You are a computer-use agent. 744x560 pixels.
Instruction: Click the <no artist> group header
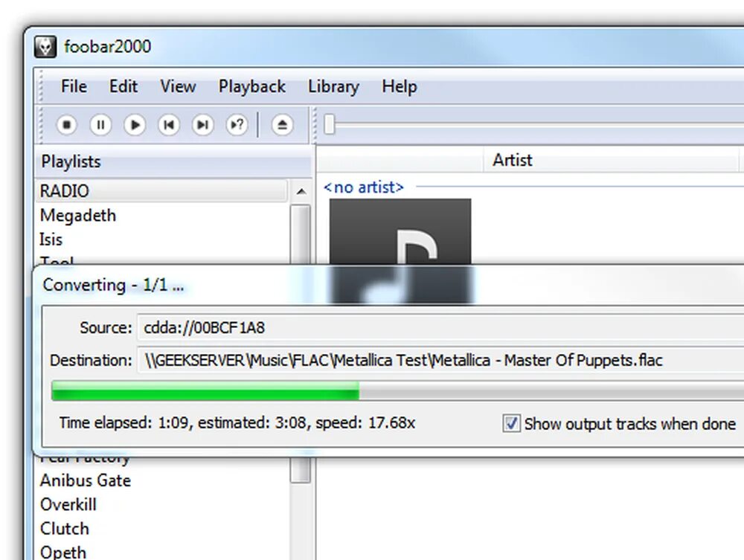(x=364, y=187)
